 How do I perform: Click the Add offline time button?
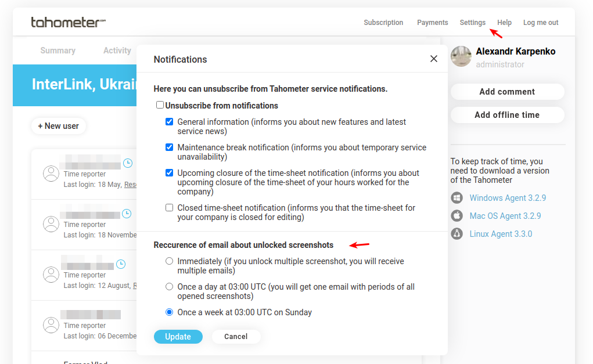507,115
